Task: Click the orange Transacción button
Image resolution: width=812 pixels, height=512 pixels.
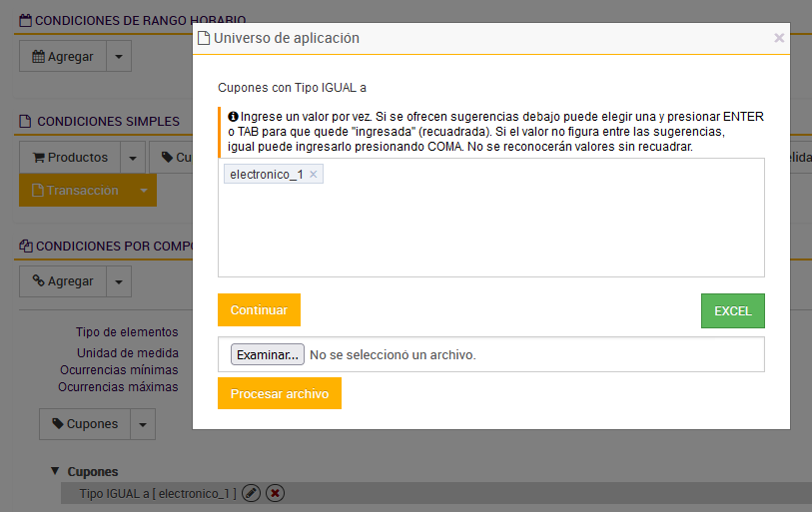Action: 75,190
